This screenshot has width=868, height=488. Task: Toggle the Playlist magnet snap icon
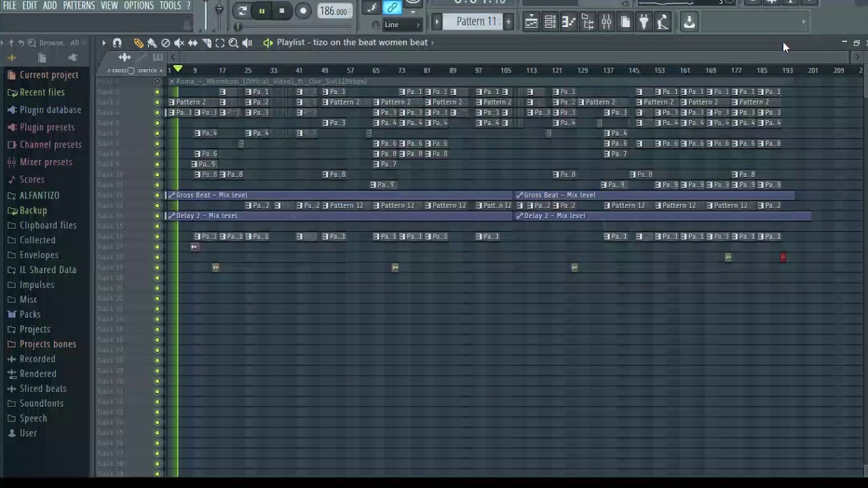(x=117, y=43)
